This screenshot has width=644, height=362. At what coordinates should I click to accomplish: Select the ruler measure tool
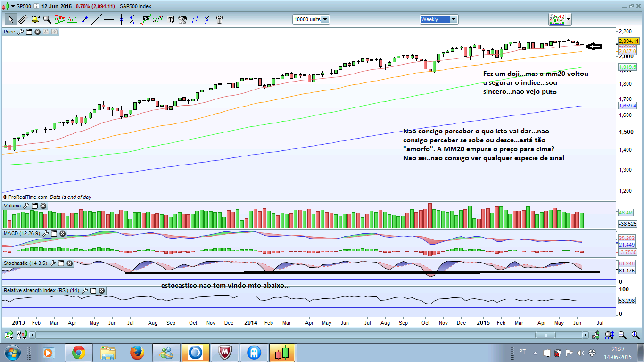pos(23,19)
